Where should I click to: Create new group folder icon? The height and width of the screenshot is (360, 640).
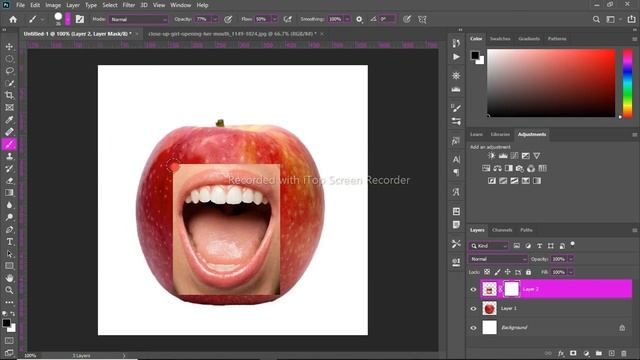[x=599, y=353]
